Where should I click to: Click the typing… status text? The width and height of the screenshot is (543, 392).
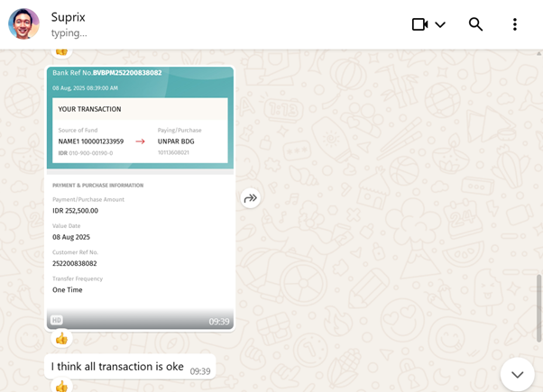pyautogui.click(x=69, y=33)
